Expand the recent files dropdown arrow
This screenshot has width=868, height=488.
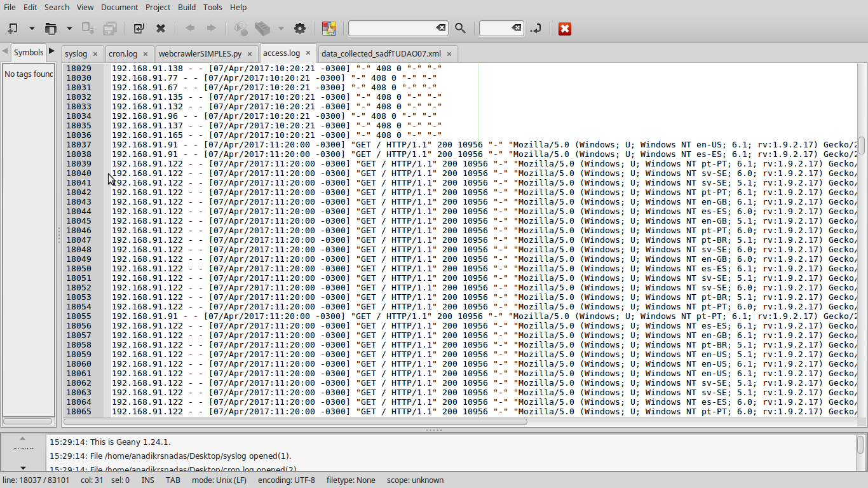coord(69,28)
